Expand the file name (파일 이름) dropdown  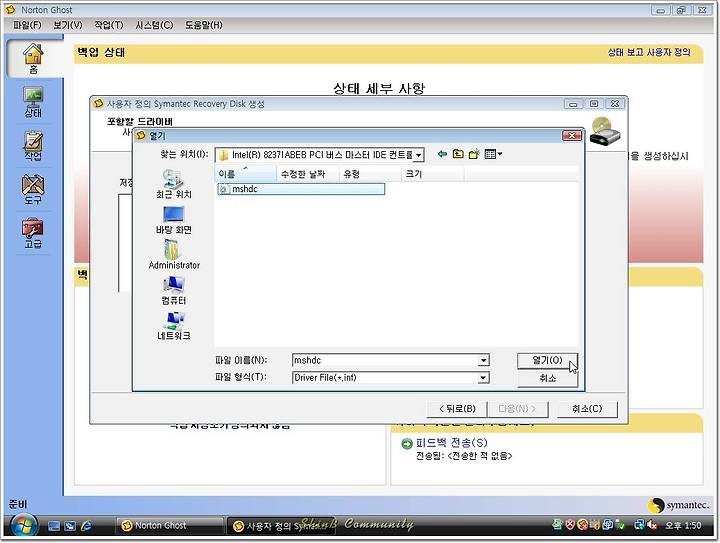tap(483, 360)
